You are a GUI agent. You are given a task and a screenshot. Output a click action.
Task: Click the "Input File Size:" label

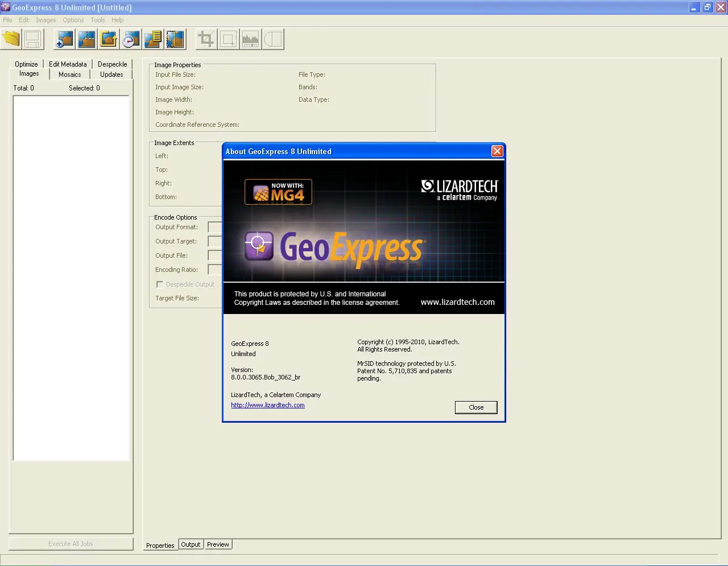point(175,75)
